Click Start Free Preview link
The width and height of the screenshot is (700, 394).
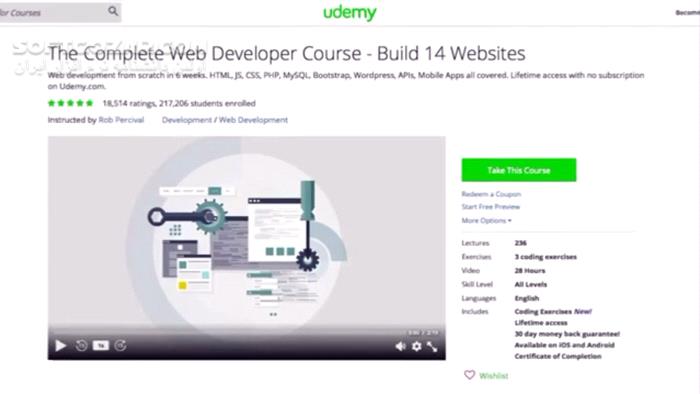491,207
